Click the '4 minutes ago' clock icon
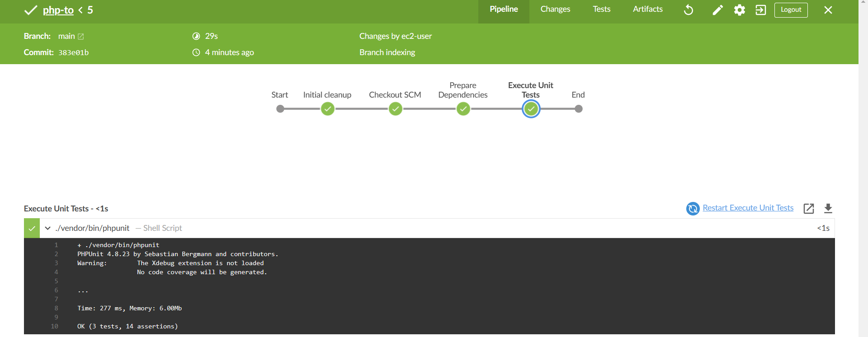 click(196, 52)
